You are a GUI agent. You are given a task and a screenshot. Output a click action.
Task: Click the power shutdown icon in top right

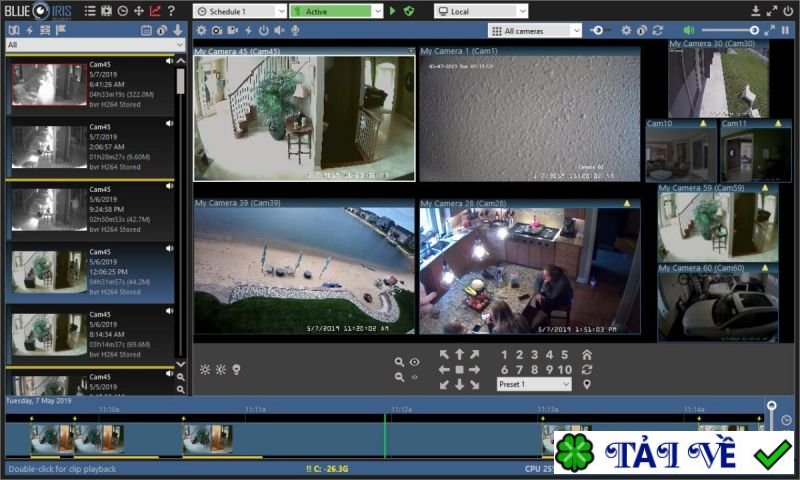(788, 11)
